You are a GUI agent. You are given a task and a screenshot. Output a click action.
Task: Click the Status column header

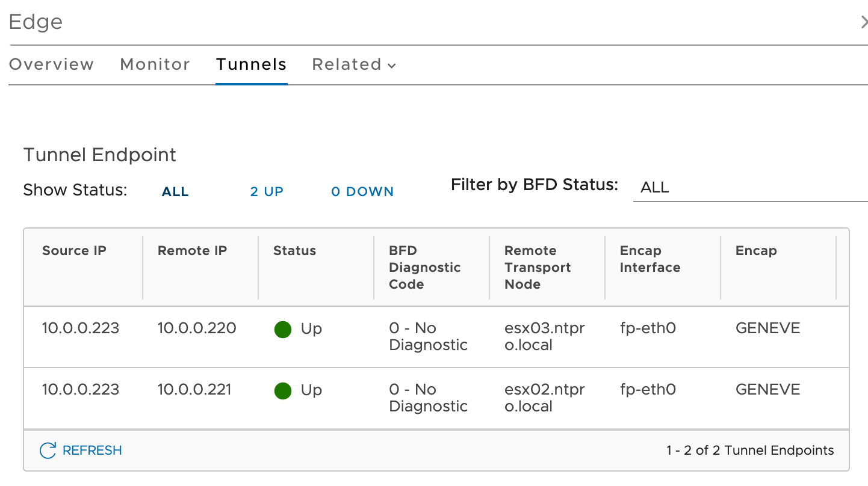294,251
